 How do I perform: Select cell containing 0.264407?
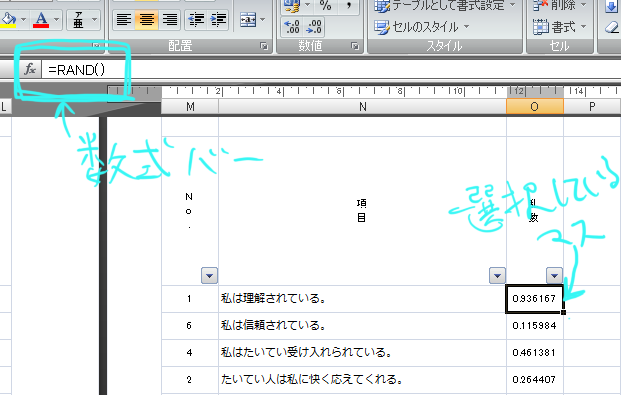tap(535, 380)
